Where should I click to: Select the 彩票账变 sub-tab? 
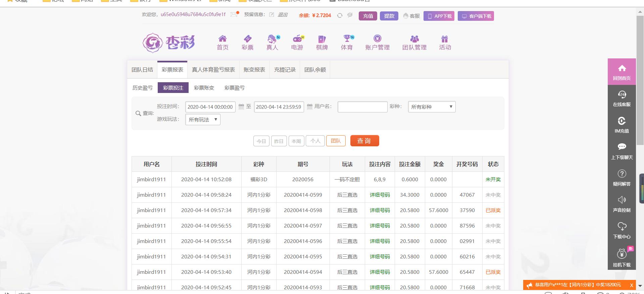tap(204, 88)
